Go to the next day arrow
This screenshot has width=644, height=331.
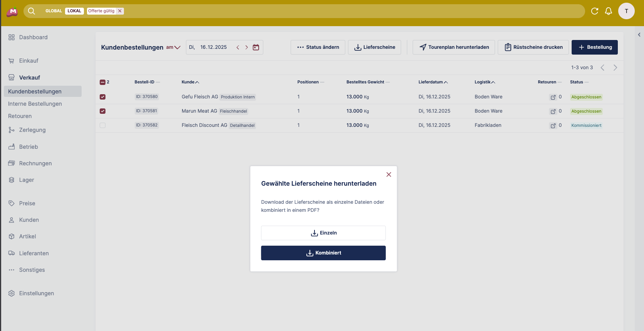[247, 47]
